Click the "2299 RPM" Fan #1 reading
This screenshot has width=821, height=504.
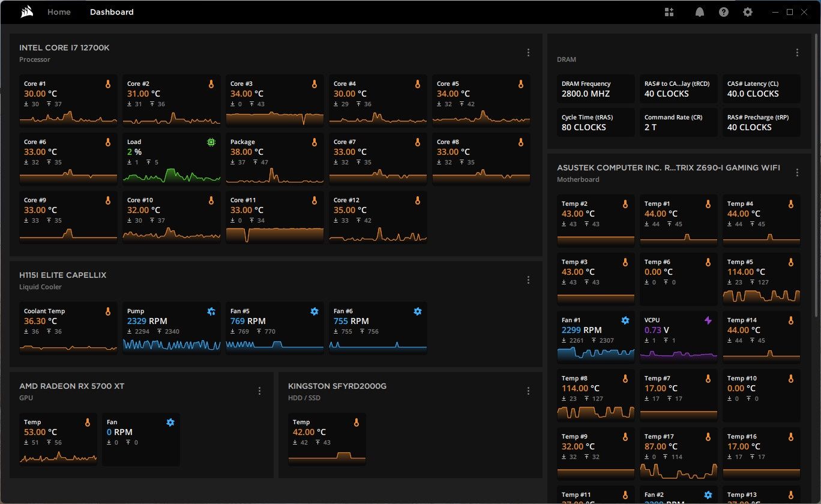pos(582,330)
